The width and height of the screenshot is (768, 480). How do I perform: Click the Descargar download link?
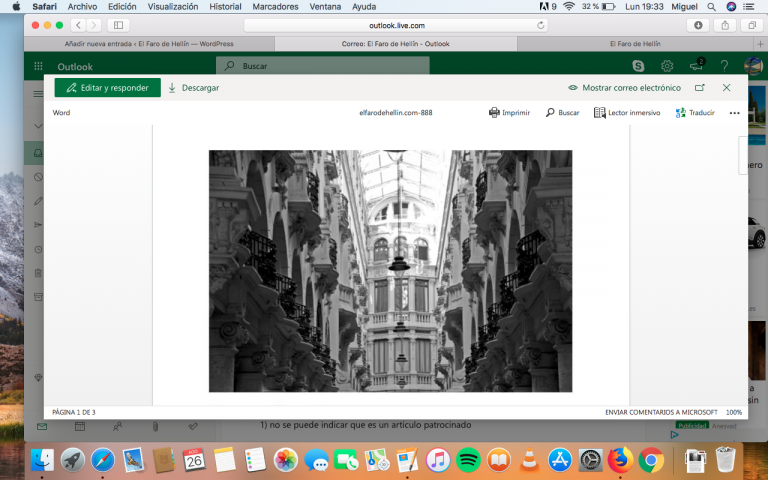click(194, 88)
